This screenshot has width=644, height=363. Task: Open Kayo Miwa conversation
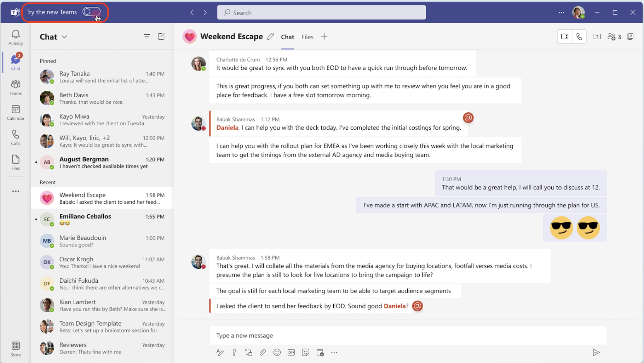[x=102, y=120]
